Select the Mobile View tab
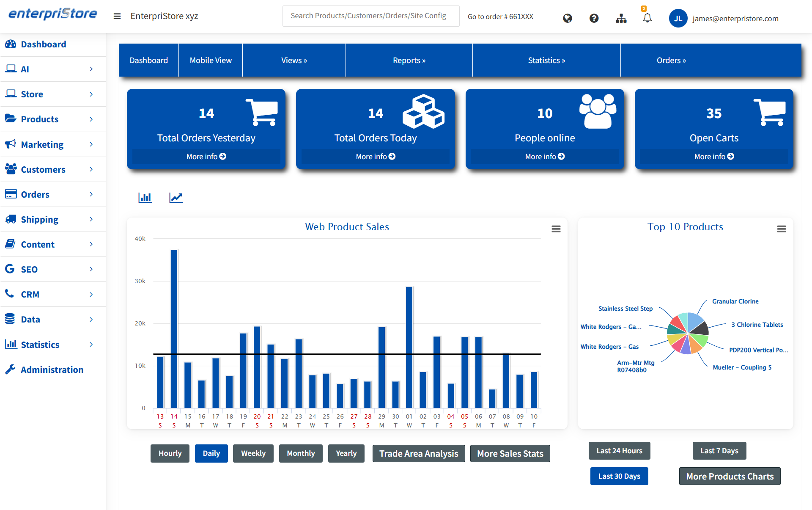The image size is (812, 510). tap(211, 60)
